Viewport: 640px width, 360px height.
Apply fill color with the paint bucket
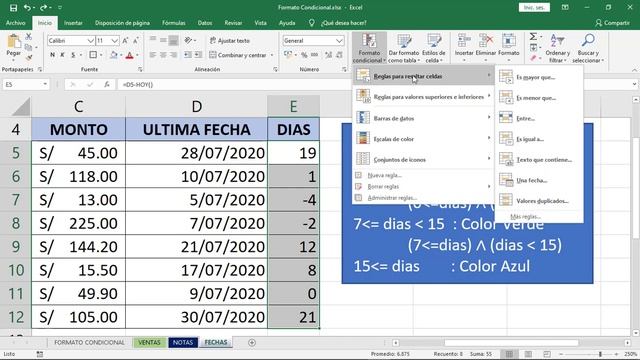pyautogui.click(x=114, y=55)
